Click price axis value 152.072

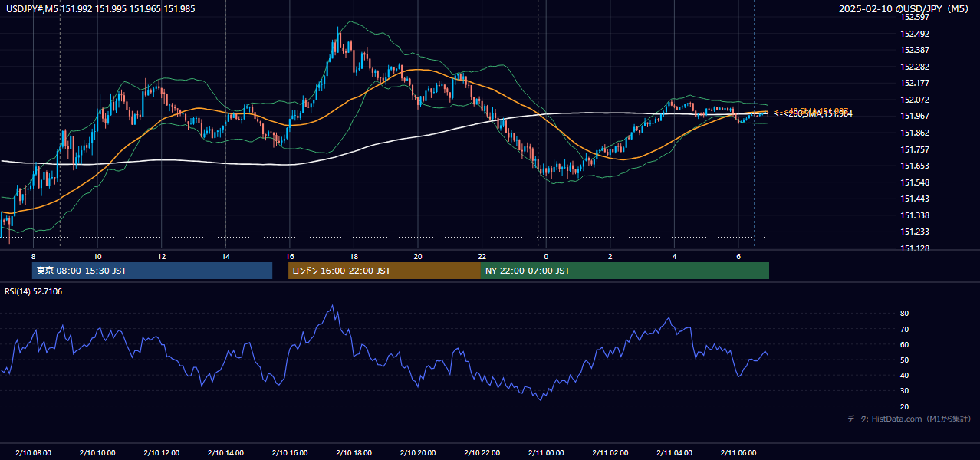point(916,100)
